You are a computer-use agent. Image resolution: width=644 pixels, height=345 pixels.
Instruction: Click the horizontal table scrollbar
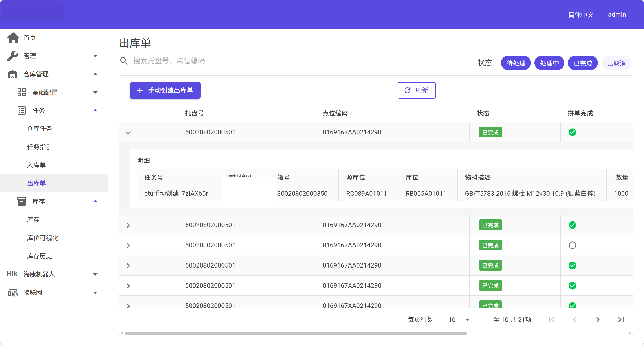click(296, 334)
